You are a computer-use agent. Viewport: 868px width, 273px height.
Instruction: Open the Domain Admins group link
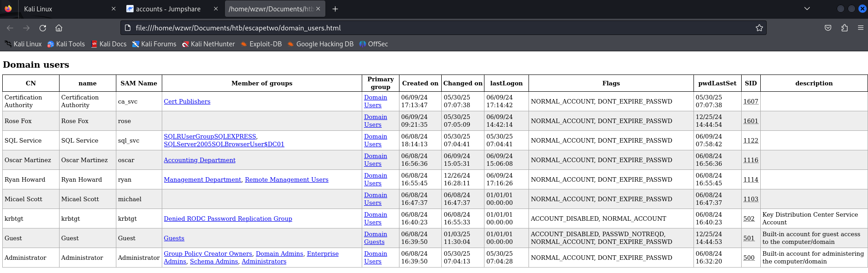point(279,253)
